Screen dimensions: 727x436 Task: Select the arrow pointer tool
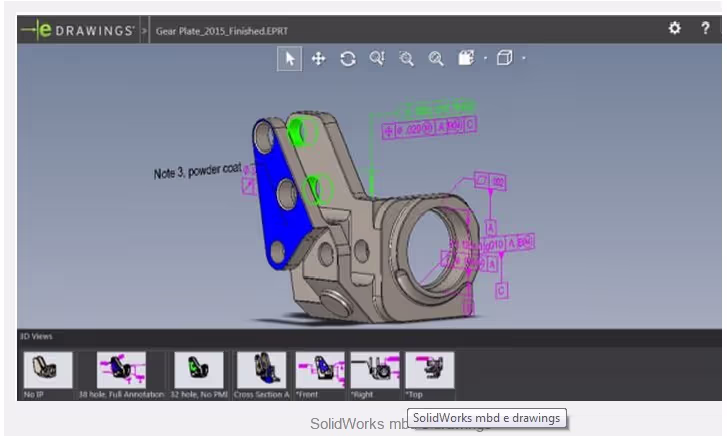coord(289,58)
